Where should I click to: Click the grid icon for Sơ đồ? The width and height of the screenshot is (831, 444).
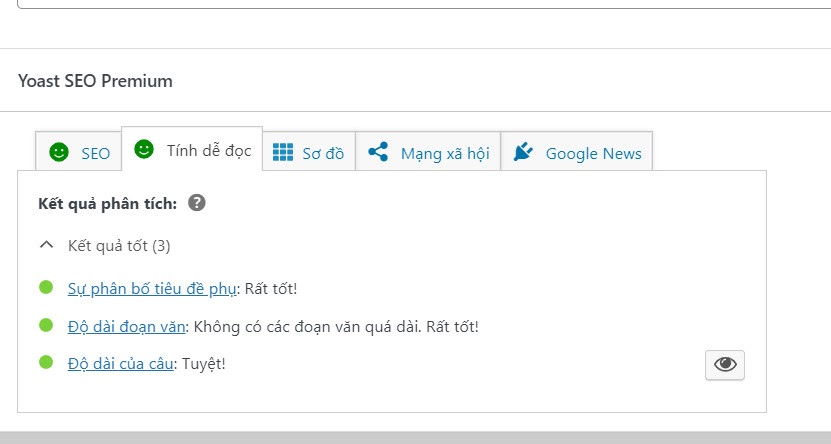(283, 152)
